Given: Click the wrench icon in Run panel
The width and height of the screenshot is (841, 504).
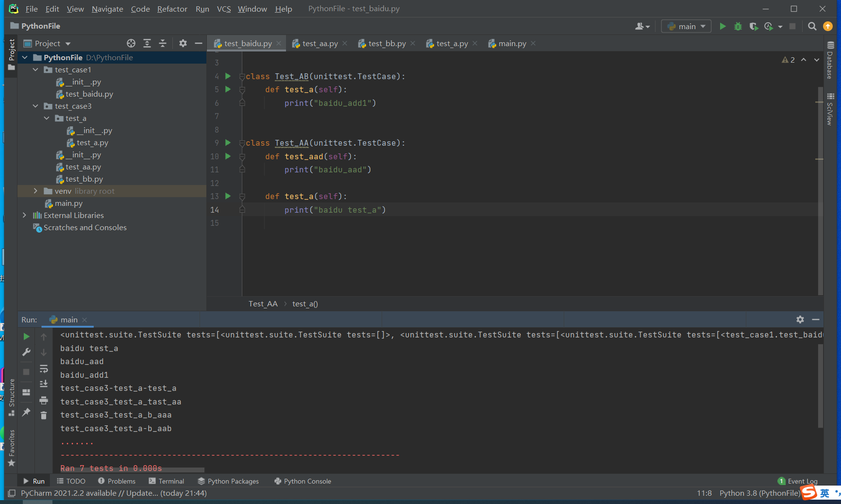Looking at the screenshot, I should click(27, 352).
